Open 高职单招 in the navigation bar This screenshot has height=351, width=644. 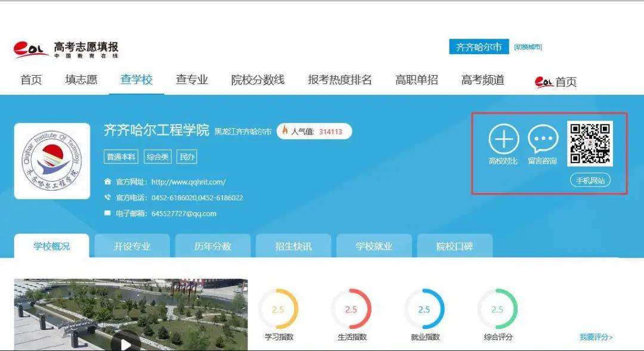(x=416, y=80)
